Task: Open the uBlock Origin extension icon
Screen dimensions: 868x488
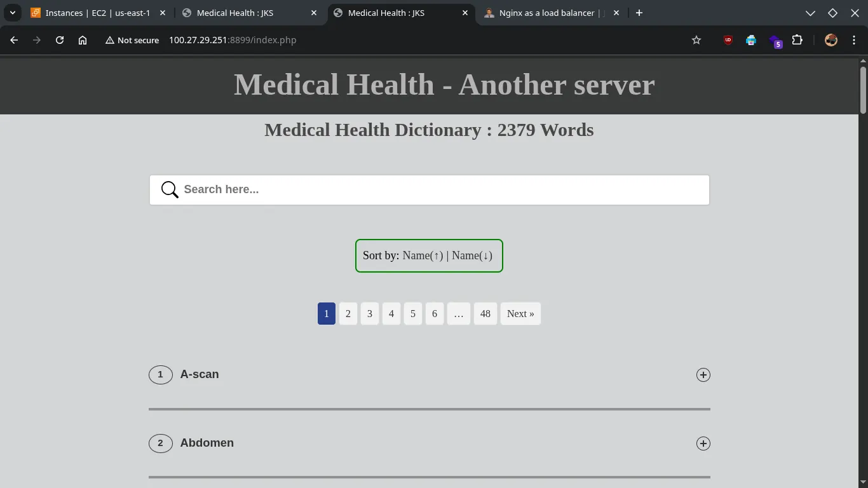Action: coord(728,40)
